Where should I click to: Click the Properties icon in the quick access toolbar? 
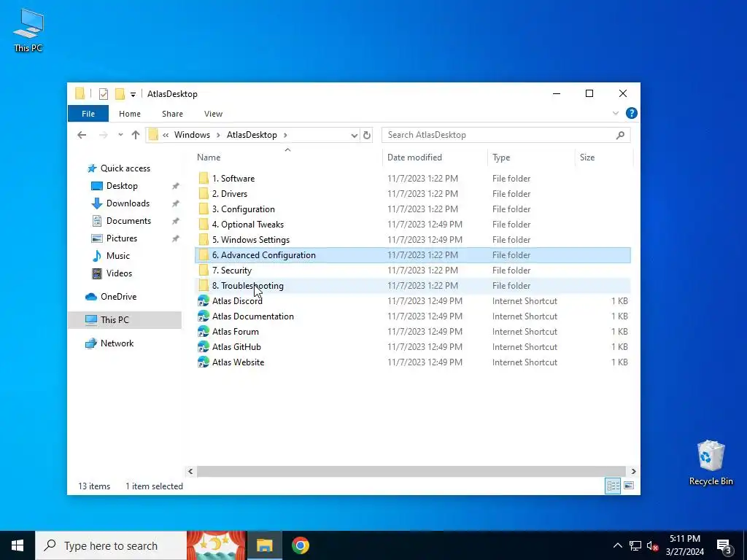104,94
